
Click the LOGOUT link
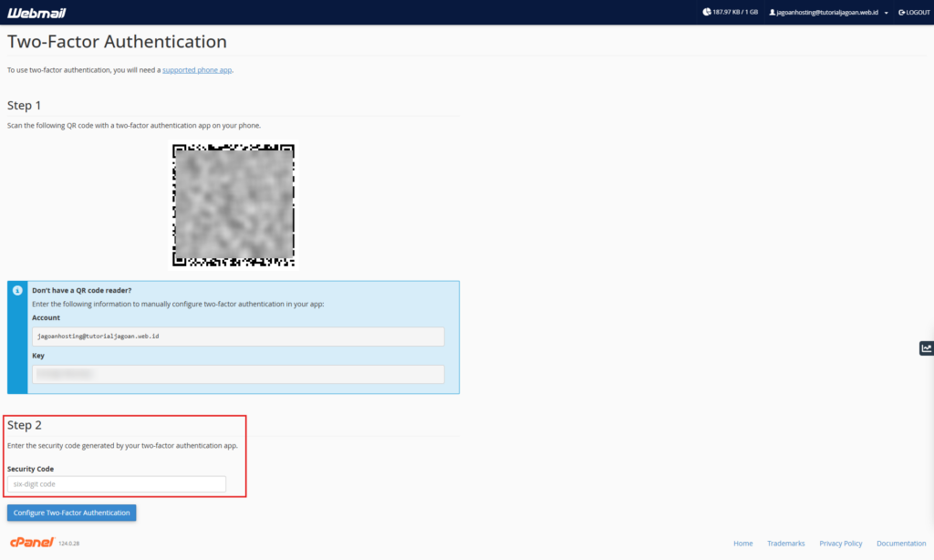pyautogui.click(x=914, y=13)
